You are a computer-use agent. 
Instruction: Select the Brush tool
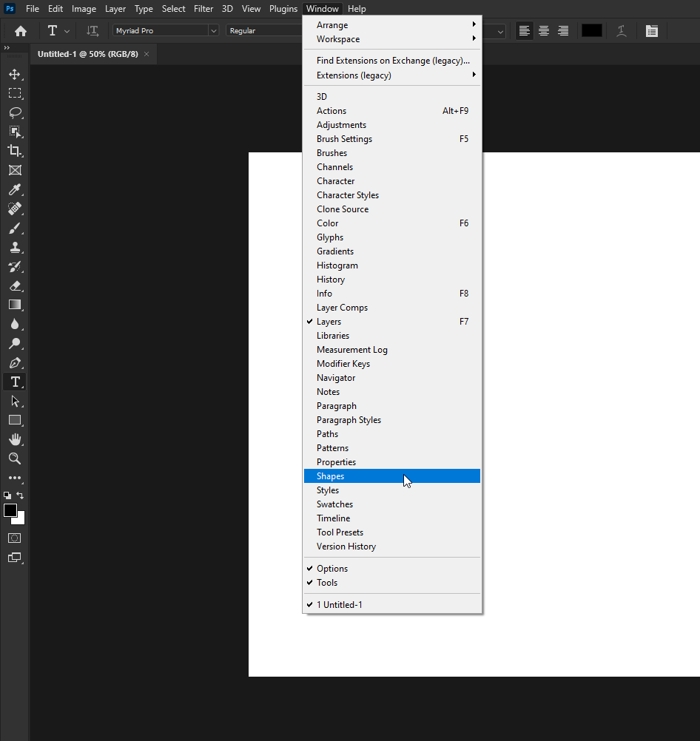coord(15,228)
